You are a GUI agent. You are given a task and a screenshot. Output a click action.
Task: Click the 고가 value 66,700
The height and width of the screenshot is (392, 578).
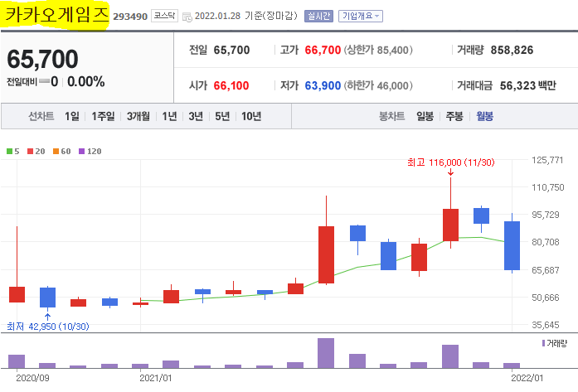point(323,50)
